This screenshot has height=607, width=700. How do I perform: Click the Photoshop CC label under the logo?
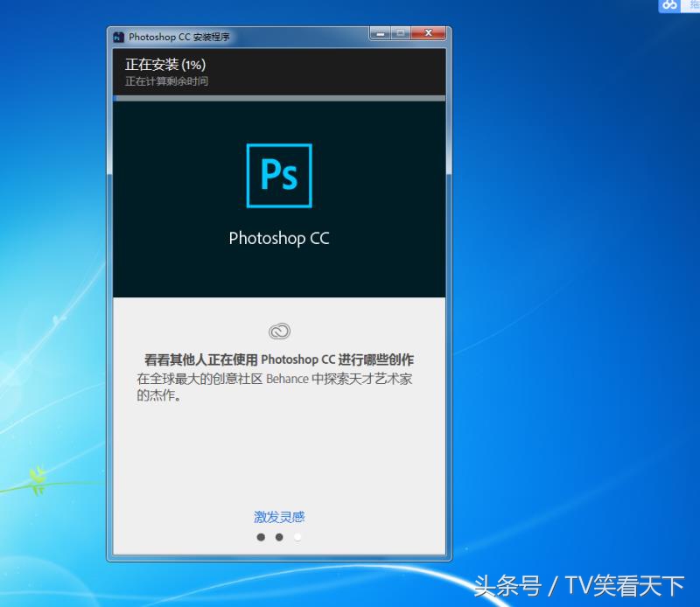(278, 238)
